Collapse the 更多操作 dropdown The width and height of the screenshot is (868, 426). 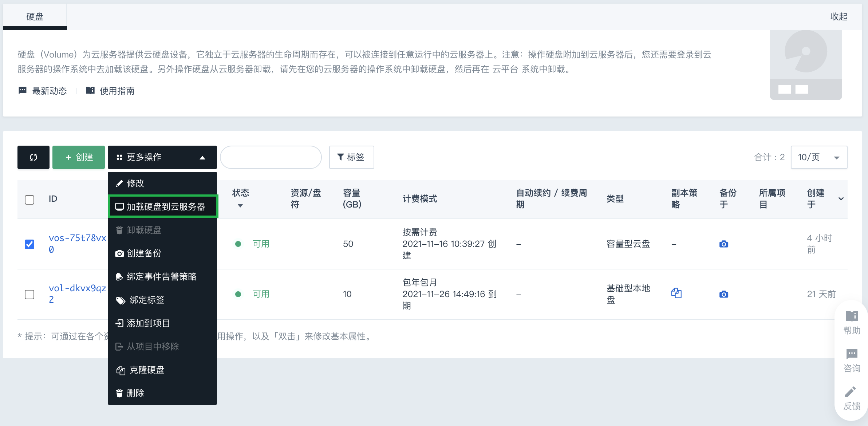click(162, 157)
